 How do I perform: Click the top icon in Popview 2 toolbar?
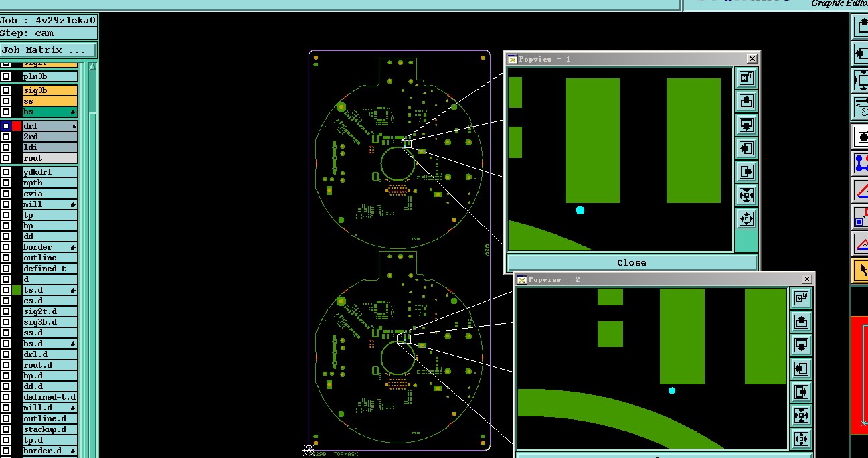pyautogui.click(x=801, y=298)
